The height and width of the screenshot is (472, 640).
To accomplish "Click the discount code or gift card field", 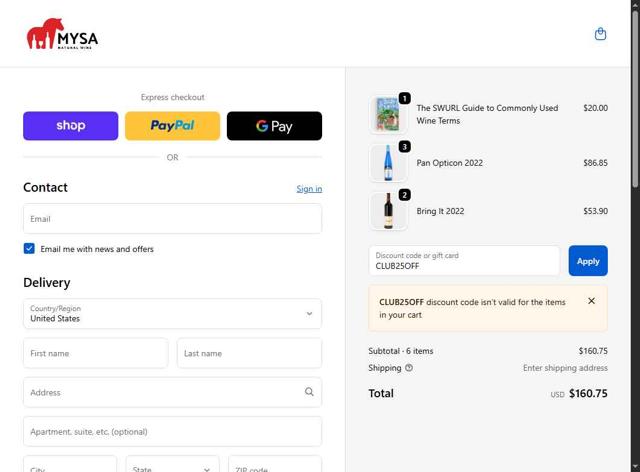I will pos(464,261).
